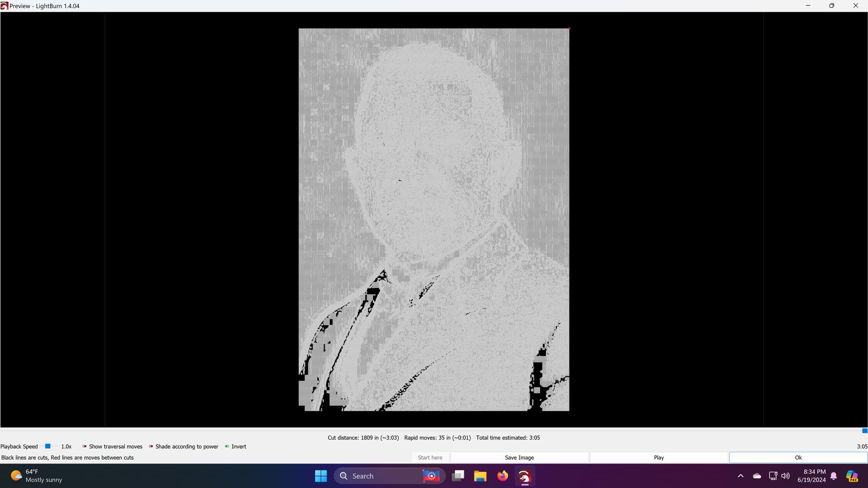868x488 pixels.
Task: Open Firefox from the taskbar
Action: click(x=503, y=475)
